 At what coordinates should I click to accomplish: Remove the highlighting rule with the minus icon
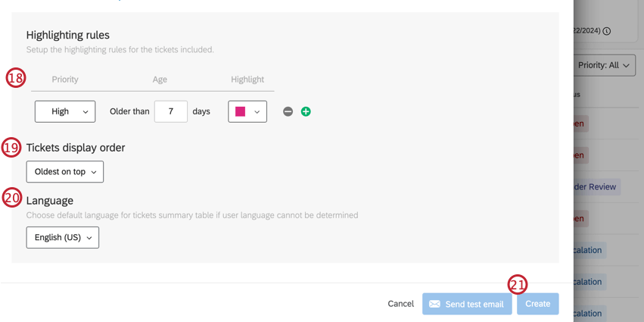coord(288,111)
